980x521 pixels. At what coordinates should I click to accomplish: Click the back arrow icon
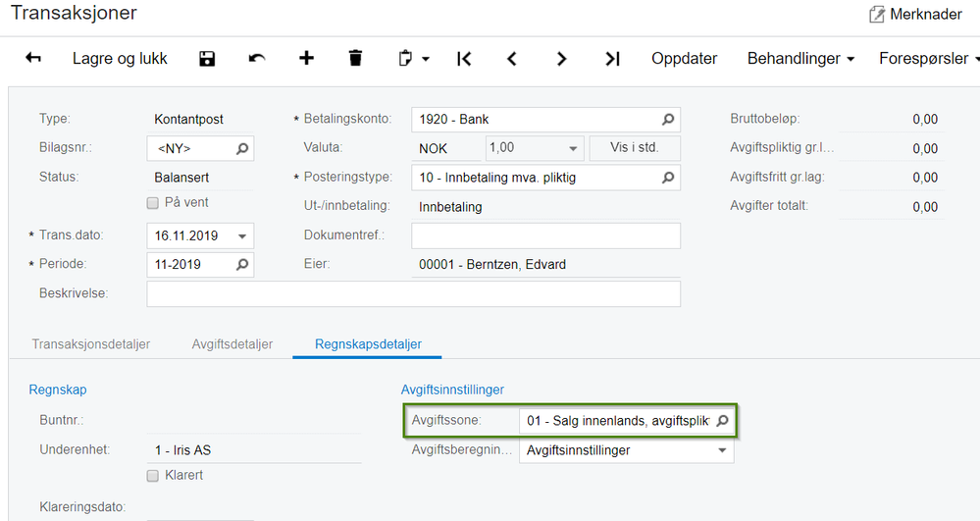coord(33,59)
